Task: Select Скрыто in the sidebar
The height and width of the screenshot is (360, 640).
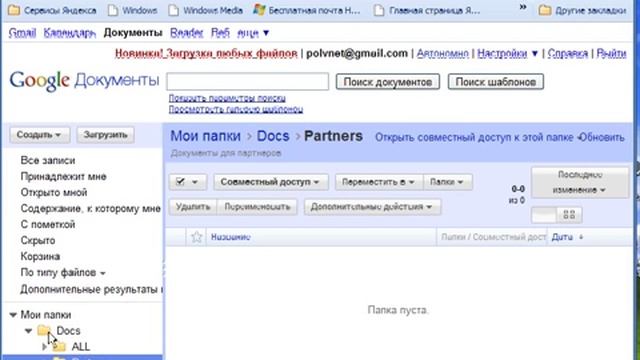Action: (x=38, y=240)
